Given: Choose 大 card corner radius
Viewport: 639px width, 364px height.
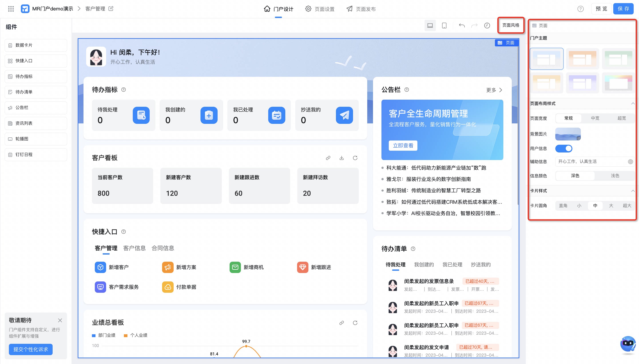Looking at the screenshot, I should click(611, 206).
